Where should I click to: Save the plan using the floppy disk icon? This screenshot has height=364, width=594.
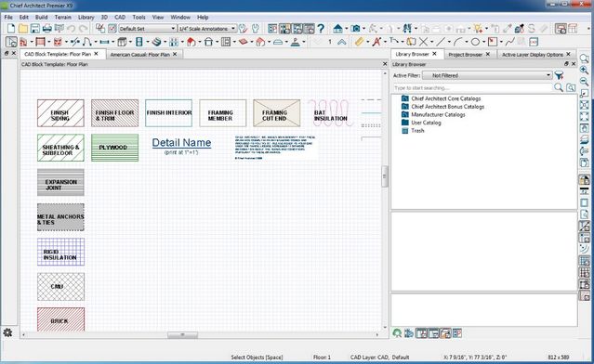(x=34, y=29)
